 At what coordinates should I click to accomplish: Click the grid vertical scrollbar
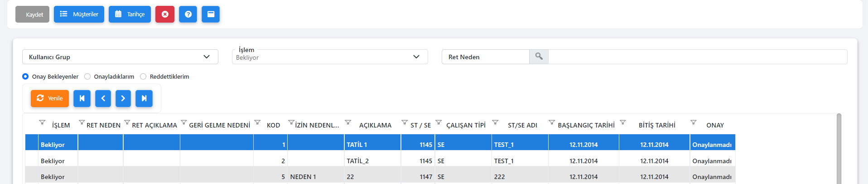click(839, 149)
